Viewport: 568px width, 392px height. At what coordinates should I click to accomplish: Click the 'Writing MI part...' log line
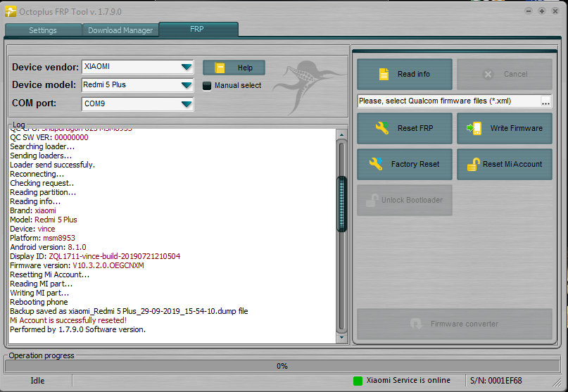[x=39, y=293]
